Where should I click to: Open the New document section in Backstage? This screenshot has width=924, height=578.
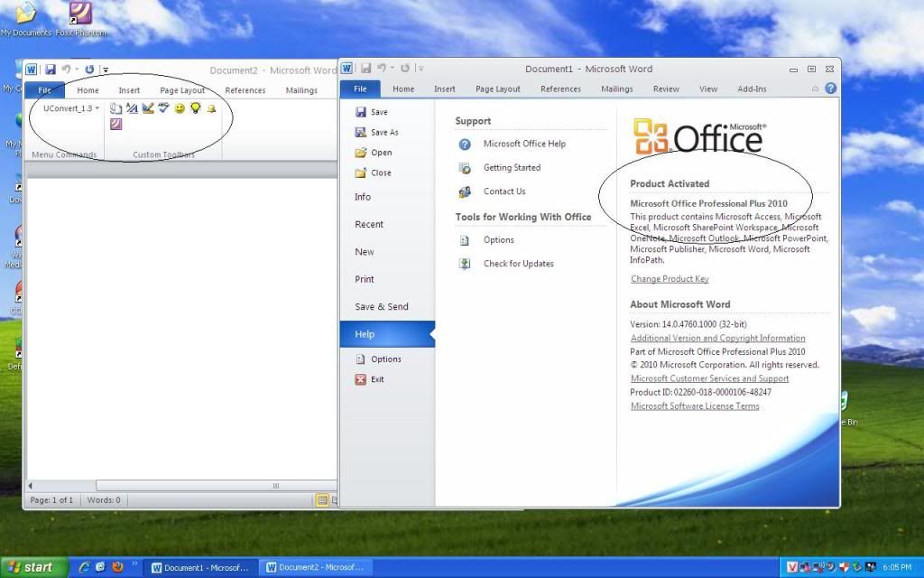pos(365,252)
